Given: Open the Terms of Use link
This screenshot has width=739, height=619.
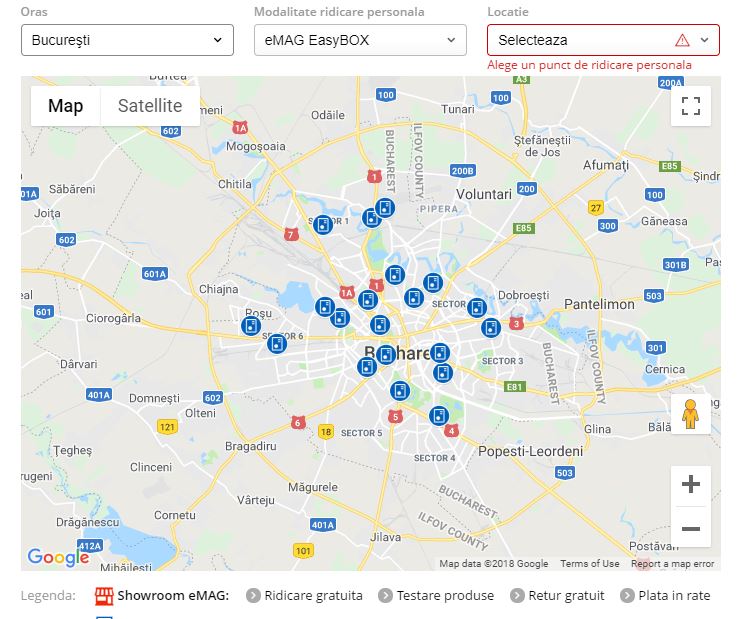Looking at the screenshot, I should (x=590, y=563).
